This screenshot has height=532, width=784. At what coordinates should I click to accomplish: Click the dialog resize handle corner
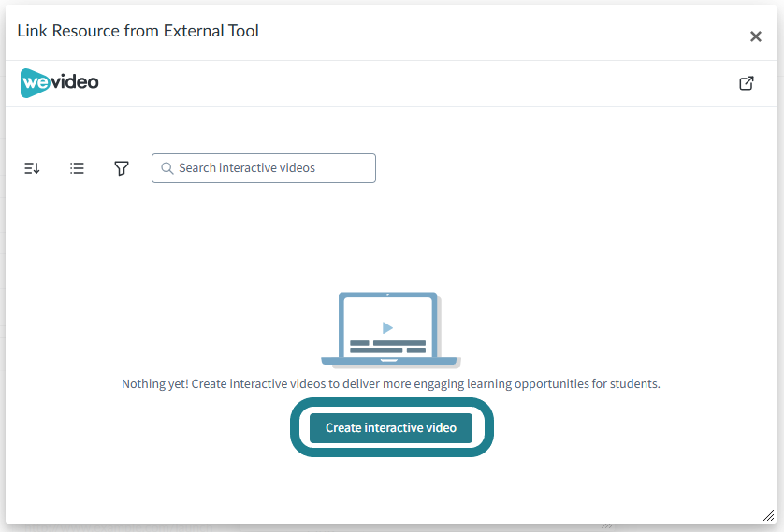[x=768, y=516]
